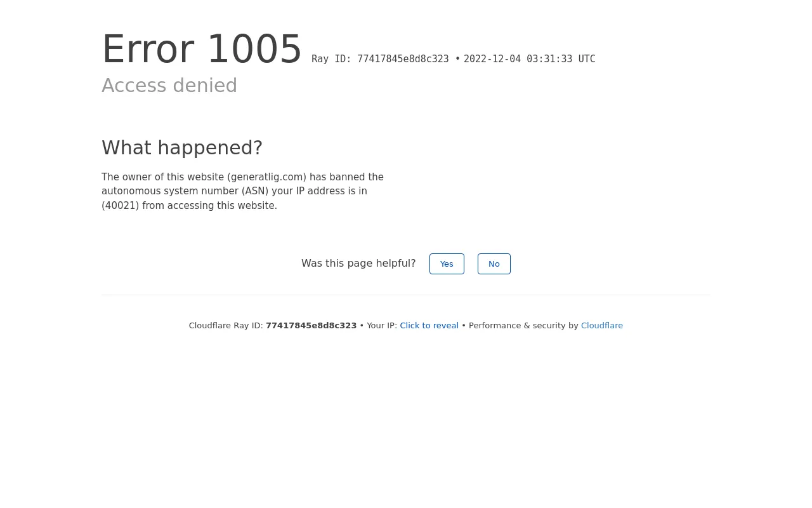Click the Ray ID text beside the heading
Image resolution: width=812 pixels, height=508 pixels.
[x=386, y=59]
